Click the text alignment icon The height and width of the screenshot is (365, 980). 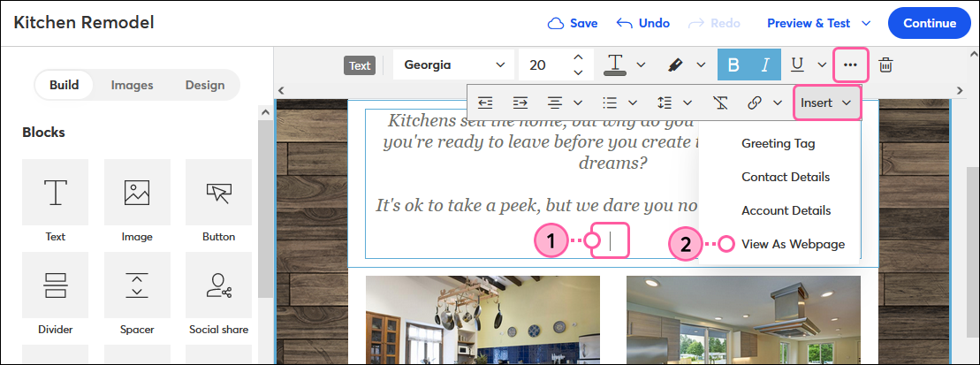click(x=554, y=103)
